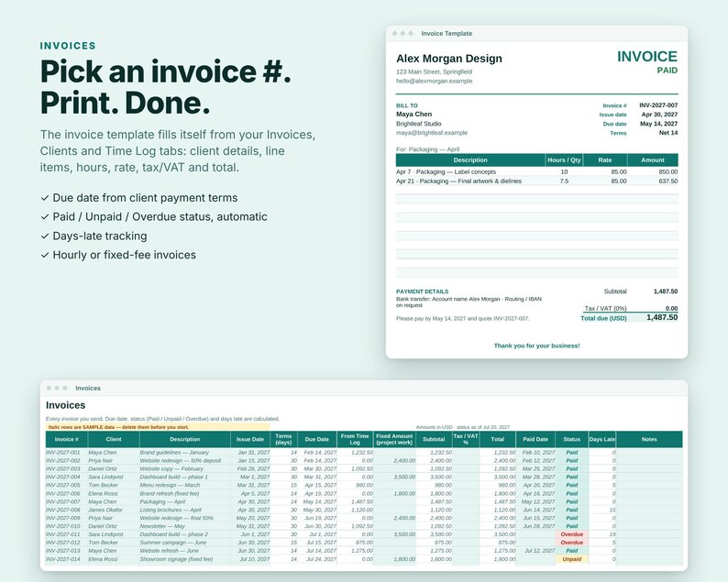Click the Overdue status in the INV-2027-011 row
The image size is (728, 582).
coord(571,534)
